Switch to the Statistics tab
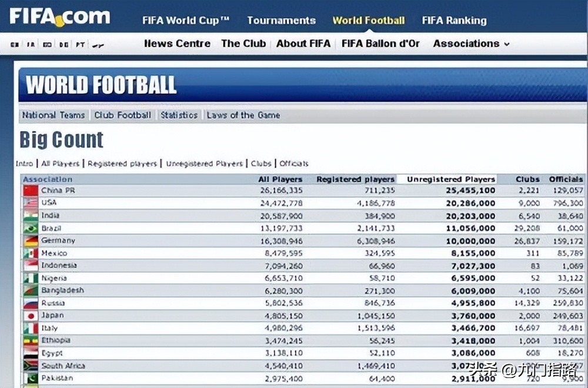The image size is (588, 388). [x=179, y=115]
